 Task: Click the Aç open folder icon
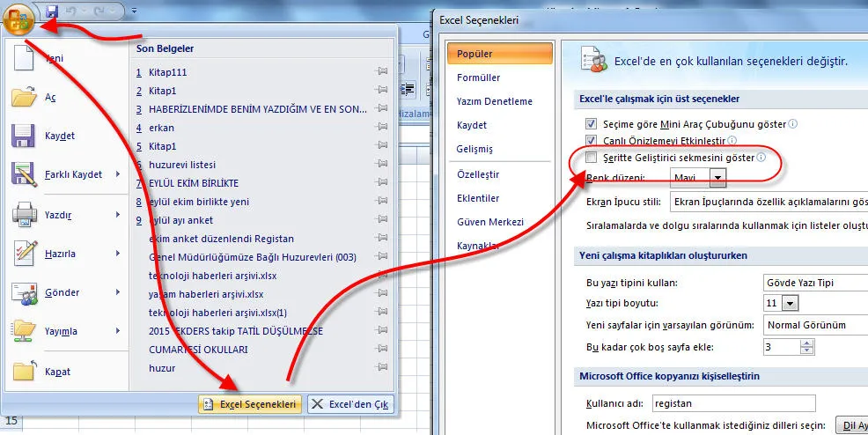(24, 98)
